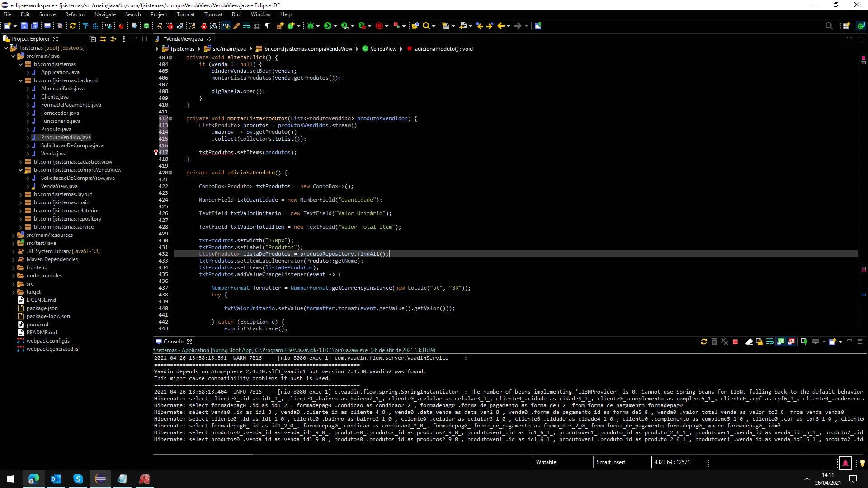Click the Debug bug icon

pos(311,26)
